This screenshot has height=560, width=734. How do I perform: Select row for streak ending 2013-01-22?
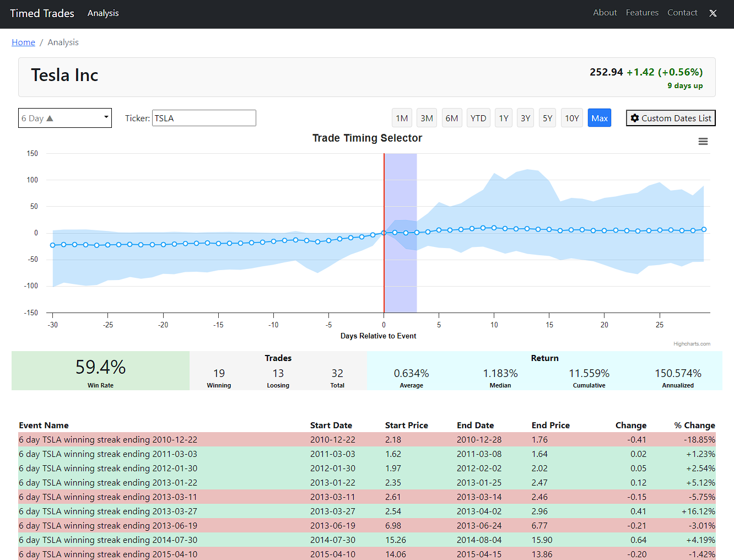point(367,483)
